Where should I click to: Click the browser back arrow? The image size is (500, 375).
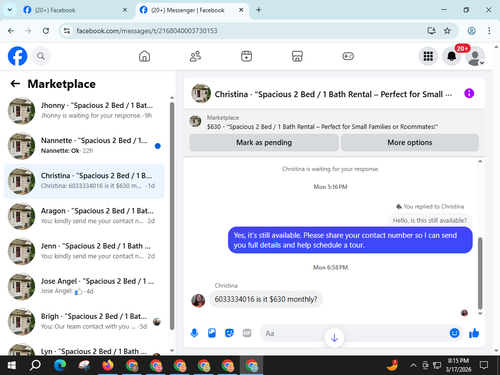(x=11, y=31)
